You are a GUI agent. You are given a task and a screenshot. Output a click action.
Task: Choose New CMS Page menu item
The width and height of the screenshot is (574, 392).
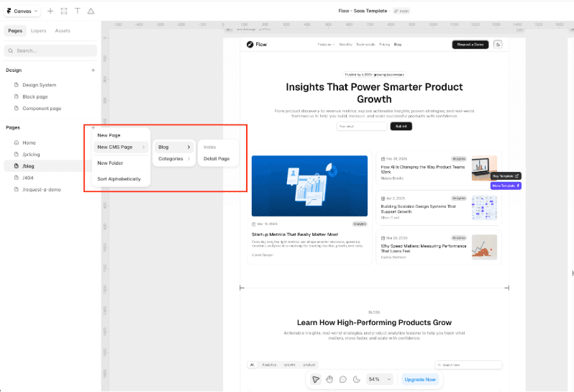click(121, 147)
